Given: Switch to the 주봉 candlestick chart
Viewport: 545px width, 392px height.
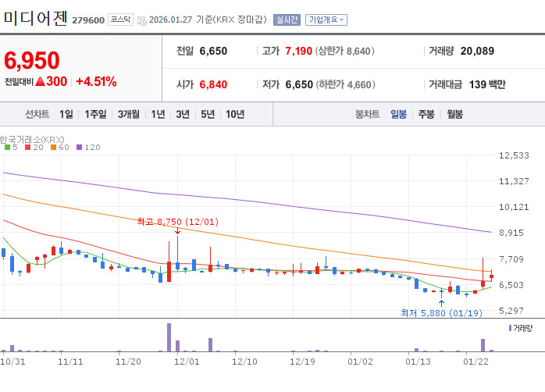Looking at the screenshot, I should tap(426, 114).
